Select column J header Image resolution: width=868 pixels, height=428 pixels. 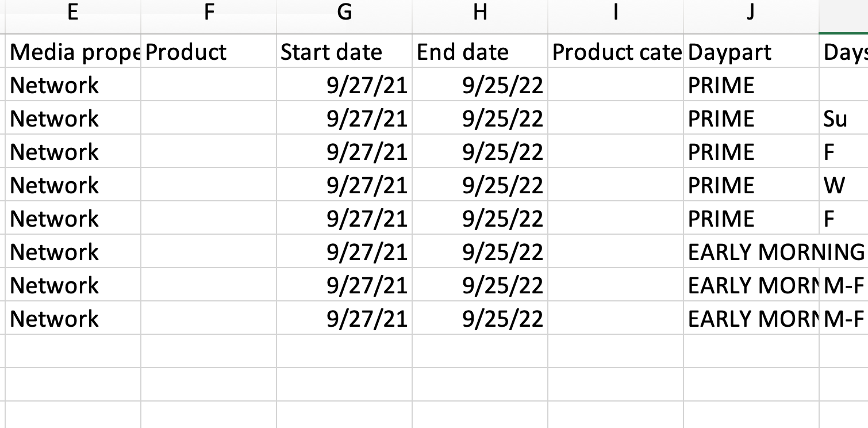tap(751, 12)
